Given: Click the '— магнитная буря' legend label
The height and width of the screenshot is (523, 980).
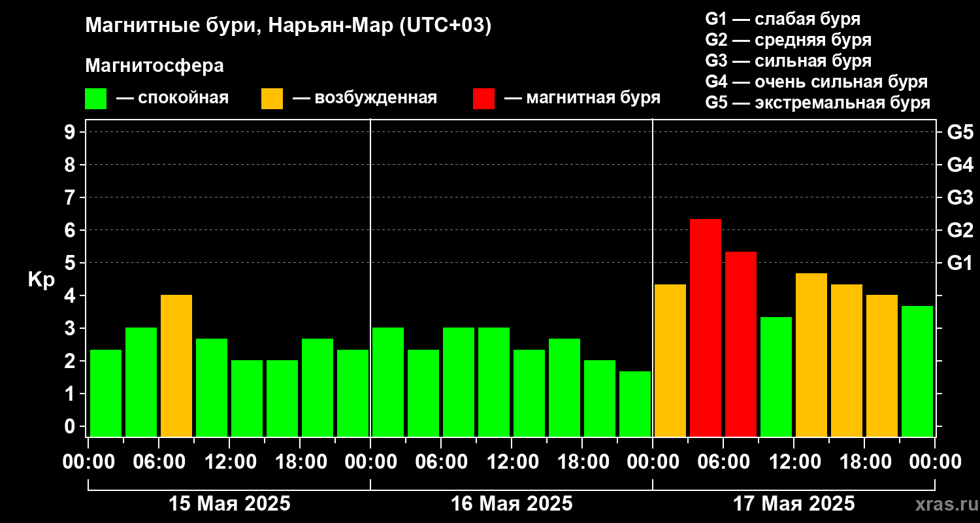Looking at the screenshot, I should pos(583,98).
